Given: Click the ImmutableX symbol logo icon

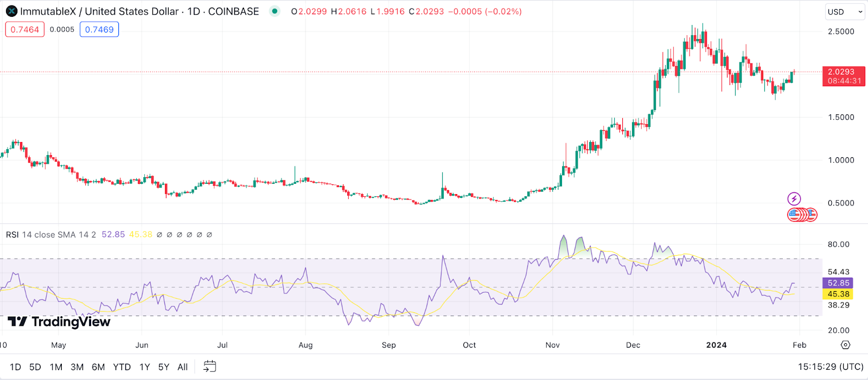Looking at the screenshot, I should coord(11,11).
